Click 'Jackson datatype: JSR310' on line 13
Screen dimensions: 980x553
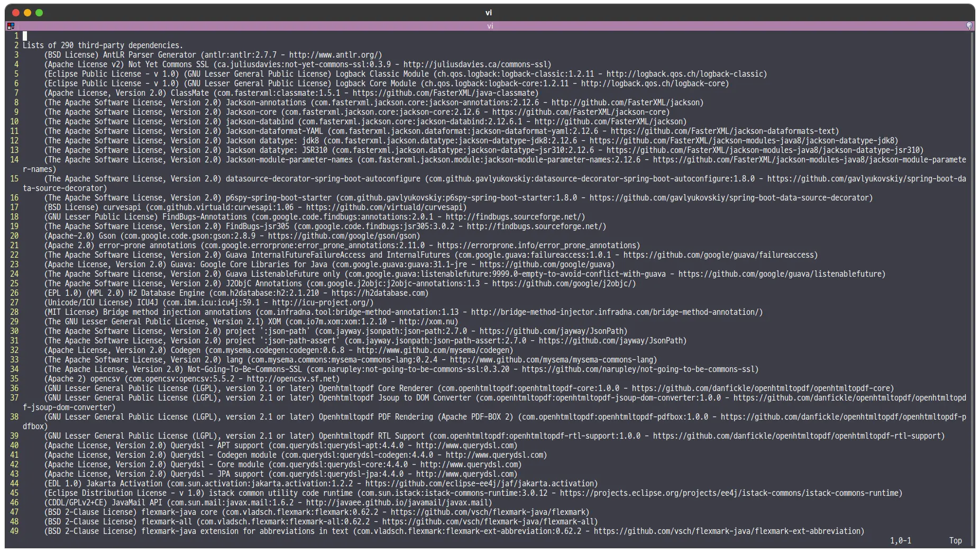point(277,150)
